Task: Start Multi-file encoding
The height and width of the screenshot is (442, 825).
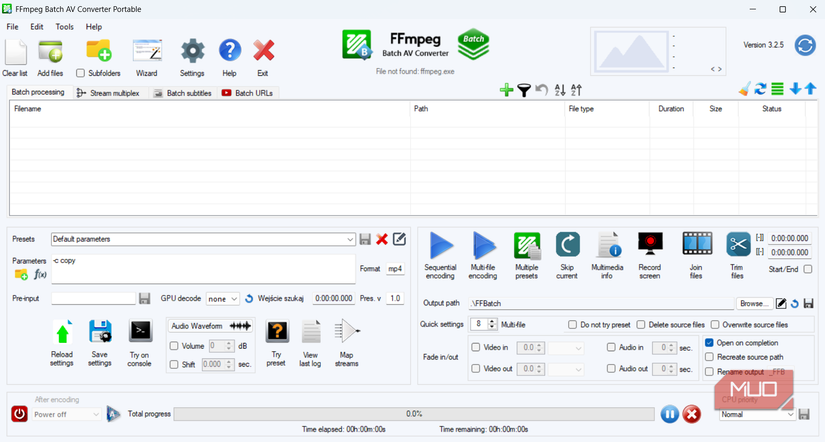Action: (484, 245)
